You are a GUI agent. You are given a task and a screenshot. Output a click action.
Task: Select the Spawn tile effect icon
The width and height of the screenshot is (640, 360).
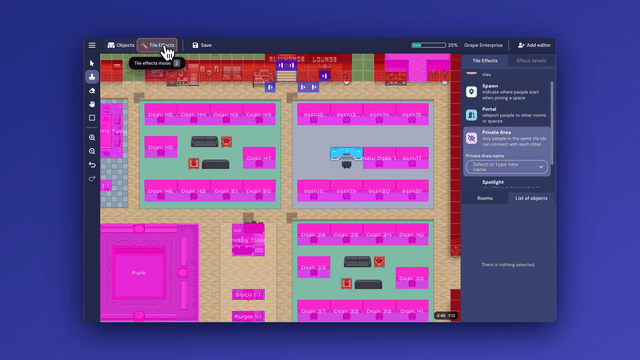471,92
